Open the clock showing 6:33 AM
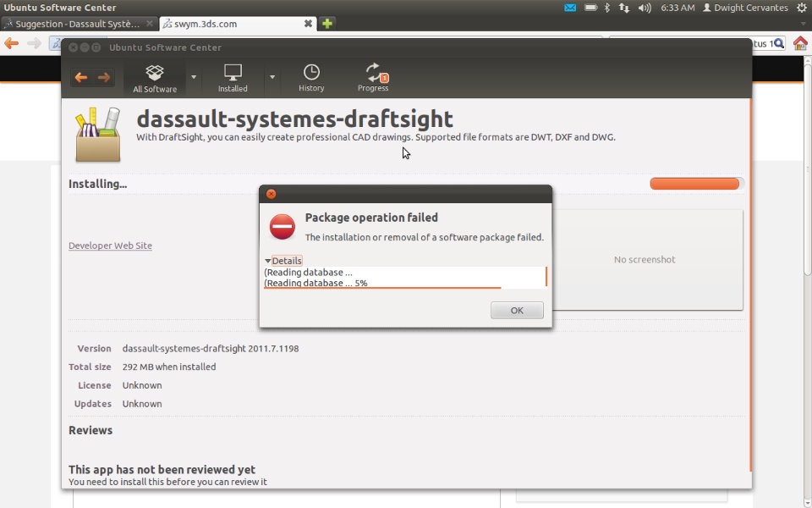The image size is (812, 508). [678, 8]
